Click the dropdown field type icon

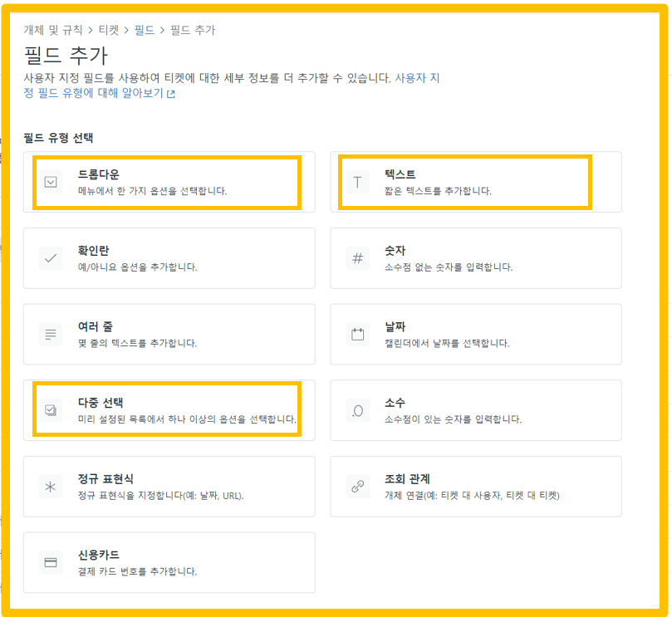[x=51, y=182]
